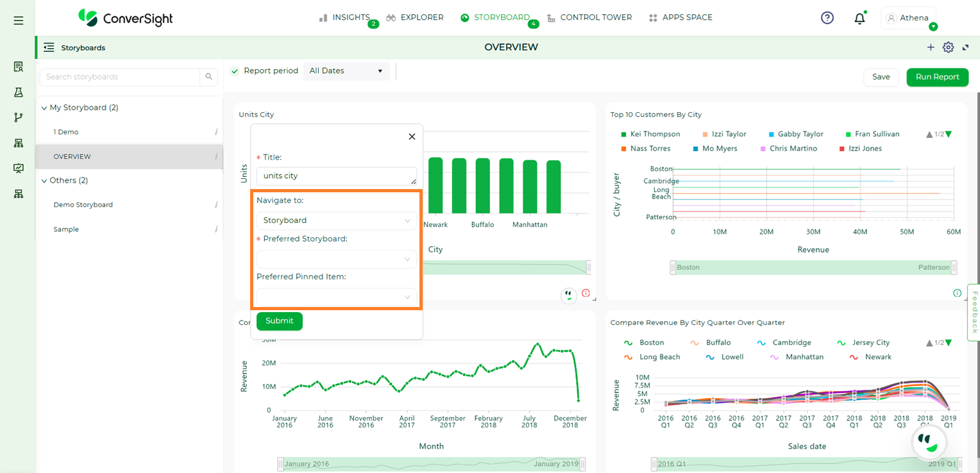Open the notifications bell icon
The width and height of the screenshot is (980, 473).
coord(859,18)
